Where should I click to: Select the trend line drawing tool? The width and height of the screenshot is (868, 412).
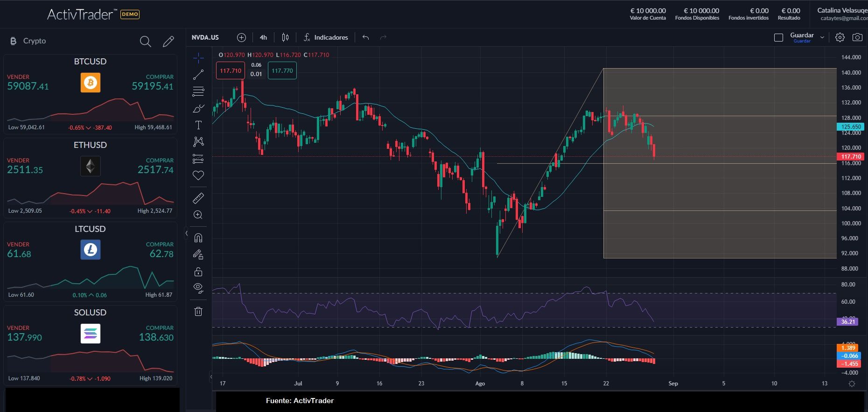198,74
